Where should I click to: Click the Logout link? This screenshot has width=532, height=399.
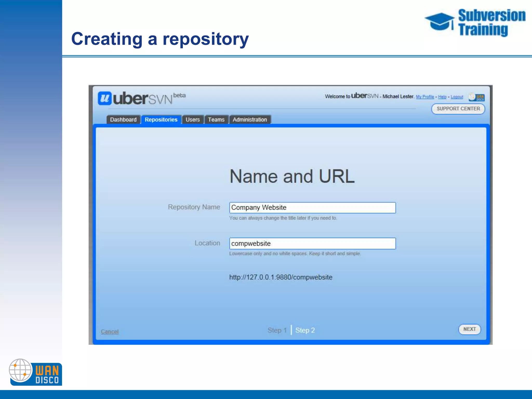point(457,97)
